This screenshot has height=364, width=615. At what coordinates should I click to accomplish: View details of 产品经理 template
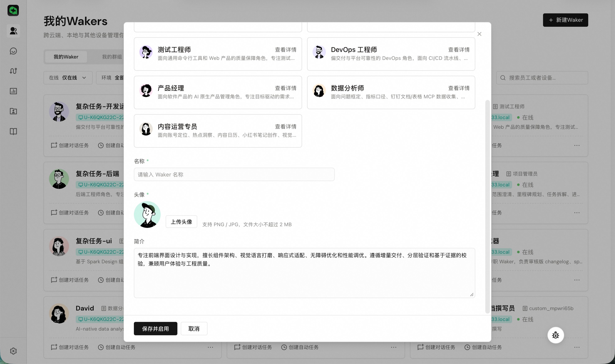(x=286, y=88)
